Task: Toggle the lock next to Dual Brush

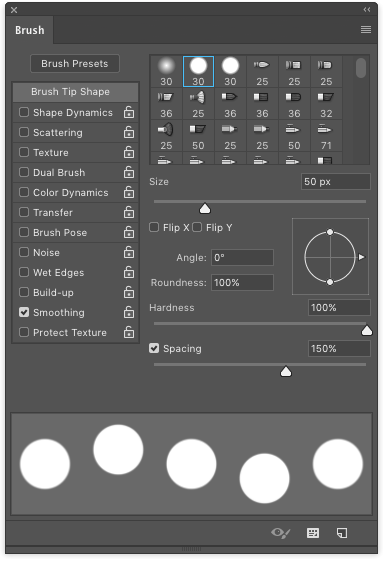Action: point(129,172)
